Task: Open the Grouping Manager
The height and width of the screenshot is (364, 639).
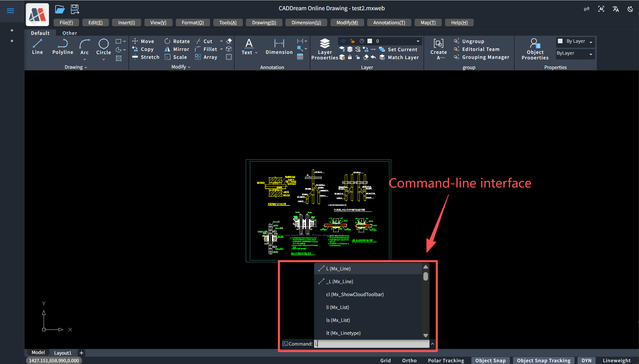Action: pos(482,57)
